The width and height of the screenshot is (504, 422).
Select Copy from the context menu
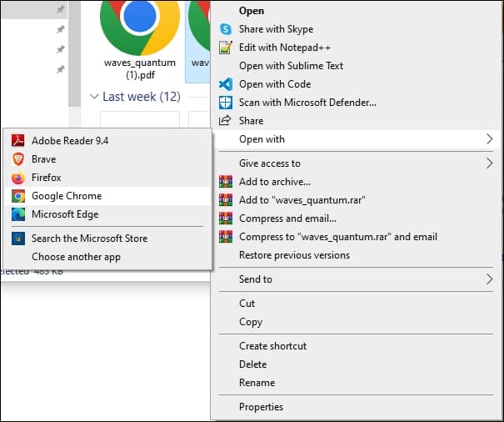(x=356, y=322)
